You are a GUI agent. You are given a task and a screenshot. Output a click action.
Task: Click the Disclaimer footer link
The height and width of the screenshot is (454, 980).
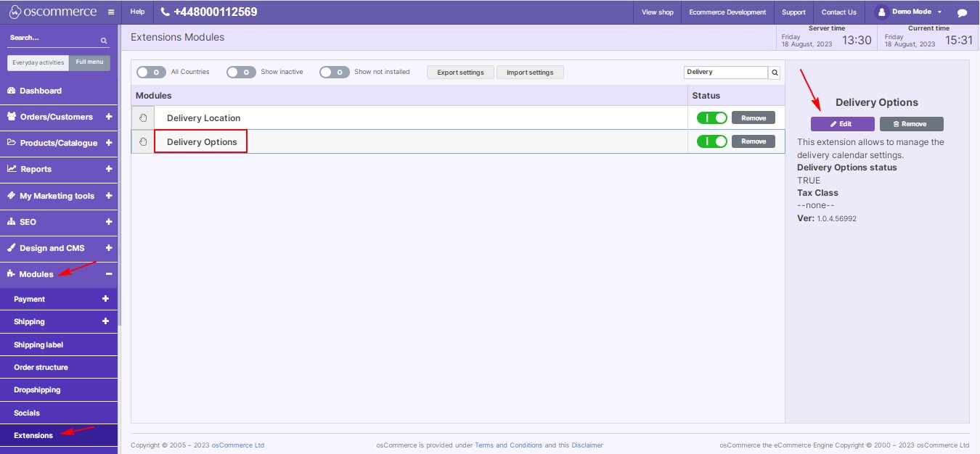click(587, 445)
